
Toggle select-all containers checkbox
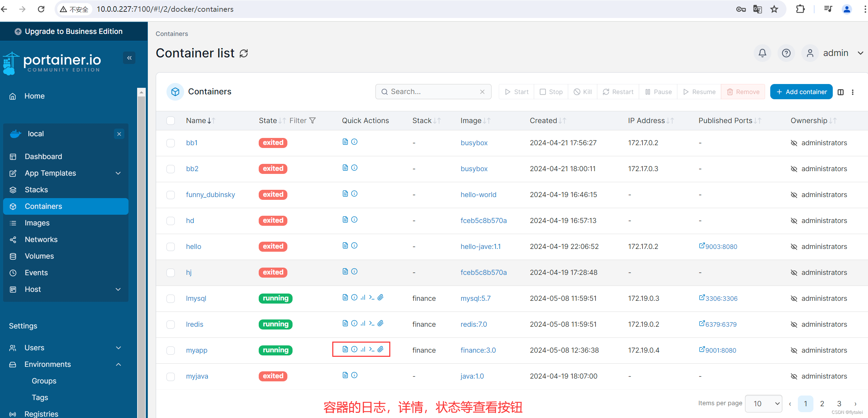[171, 121]
